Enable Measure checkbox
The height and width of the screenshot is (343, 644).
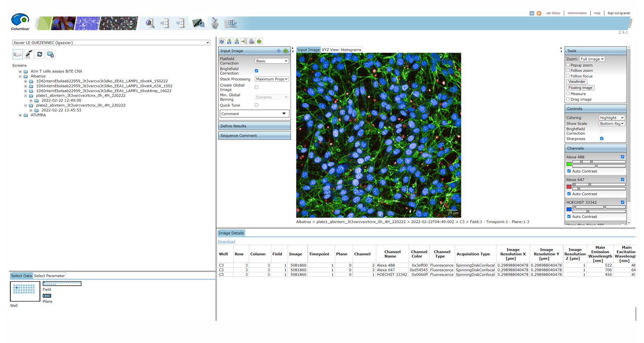pos(568,93)
